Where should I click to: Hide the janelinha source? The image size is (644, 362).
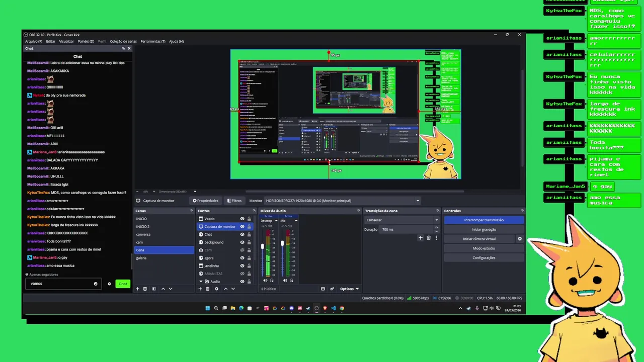click(x=242, y=265)
